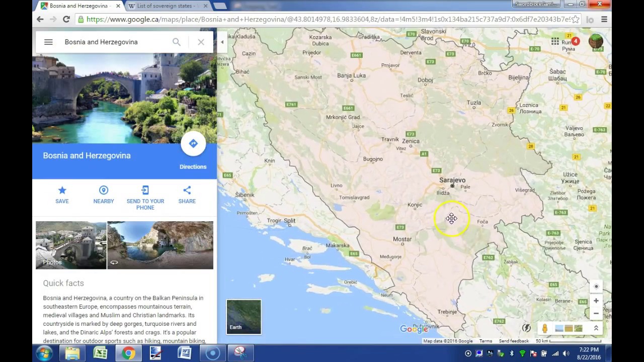
Task: Bookmark this page with star
Action: (x=576, y=19)
